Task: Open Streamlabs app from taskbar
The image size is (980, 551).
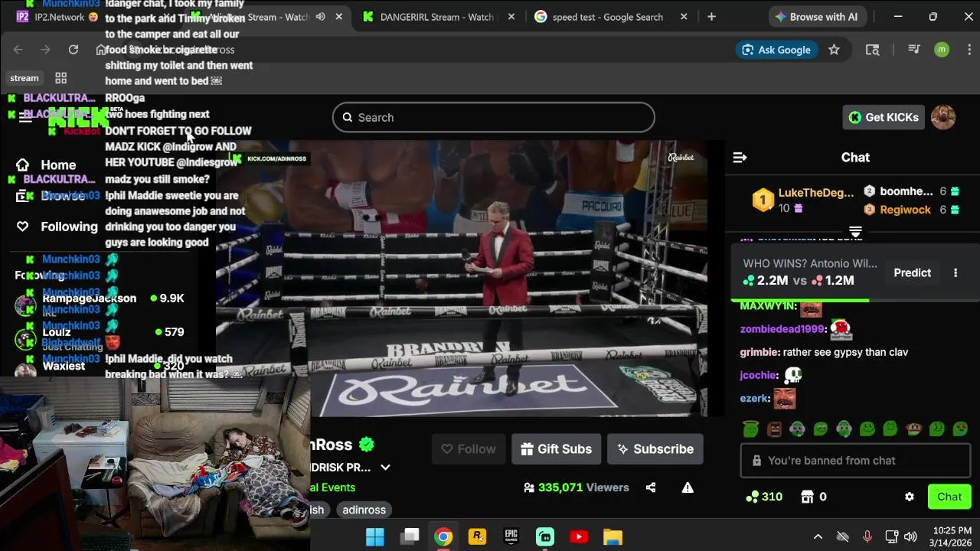Action: (x=544, y=536)
